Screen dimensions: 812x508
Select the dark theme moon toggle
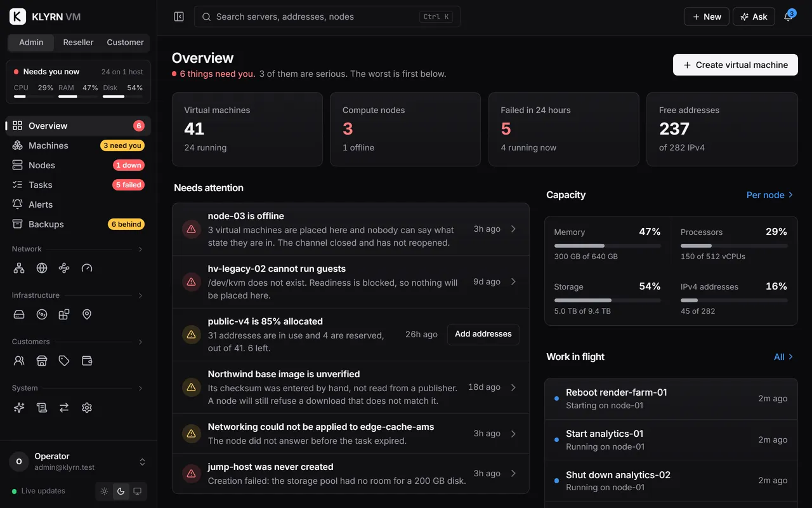(x=121, y=491)
